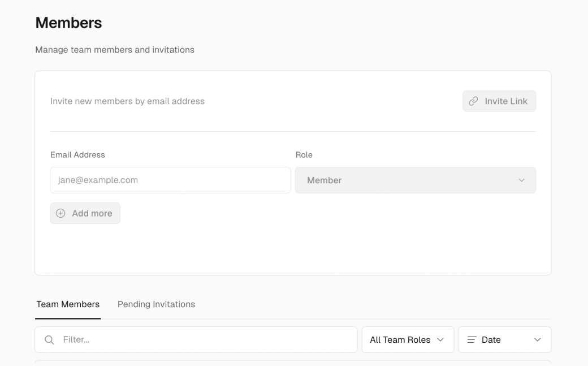Open the Role dropdown showing Member
588x366 pixels.
tap(416, 180)
